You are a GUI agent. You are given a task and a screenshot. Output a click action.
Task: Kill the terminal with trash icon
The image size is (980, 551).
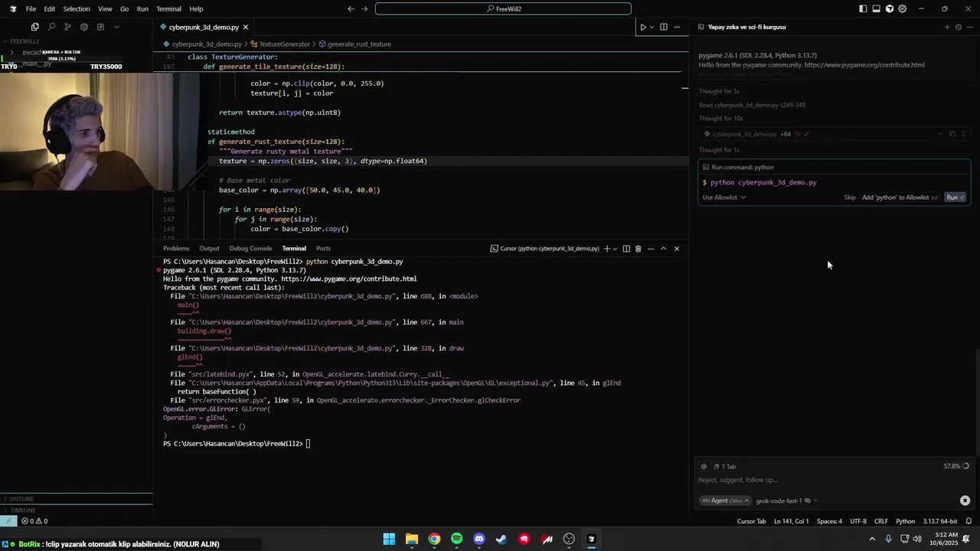click(639, 249)
